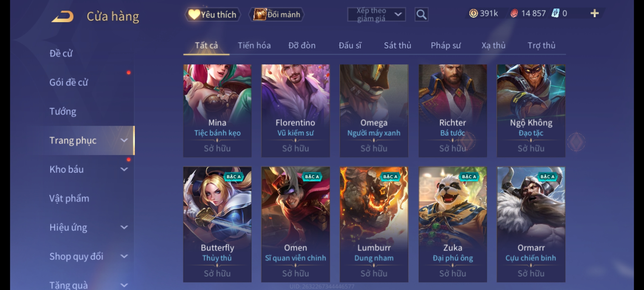Expand the Shop quy đổi chevron
The image size is (644, 290).
pos(124,256)
